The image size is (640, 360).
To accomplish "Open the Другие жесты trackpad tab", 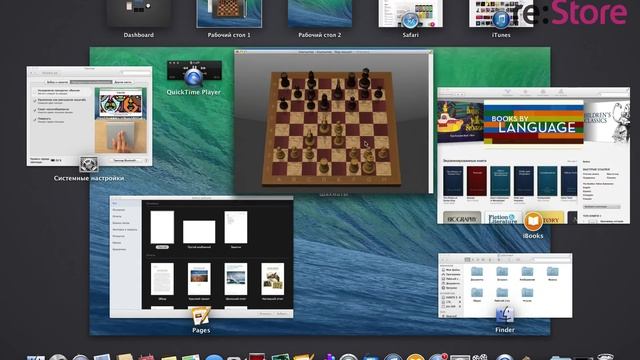I will (123, 82).
